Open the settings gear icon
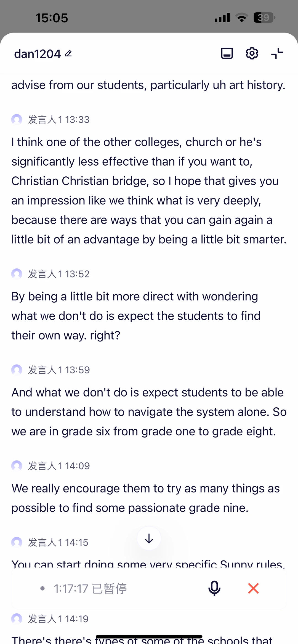298x644 pixels. (x=252, y=53)
